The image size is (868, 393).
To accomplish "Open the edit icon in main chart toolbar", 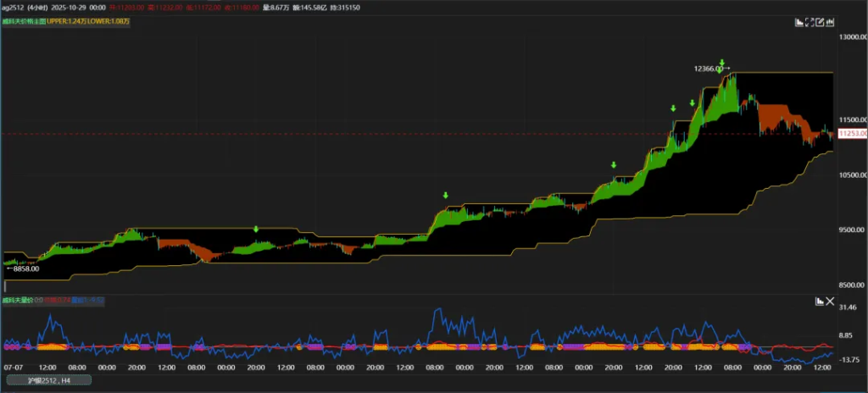I will click(x=819, y=23).
